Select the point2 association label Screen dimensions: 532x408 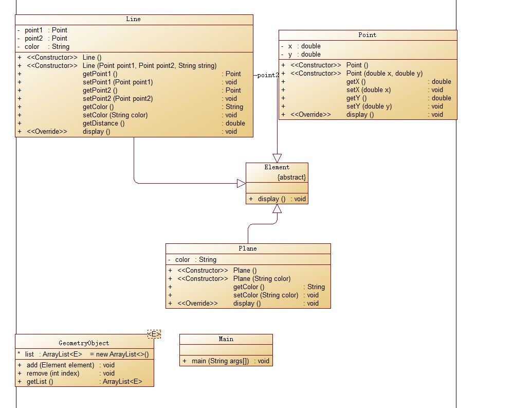tap(268, 75)
